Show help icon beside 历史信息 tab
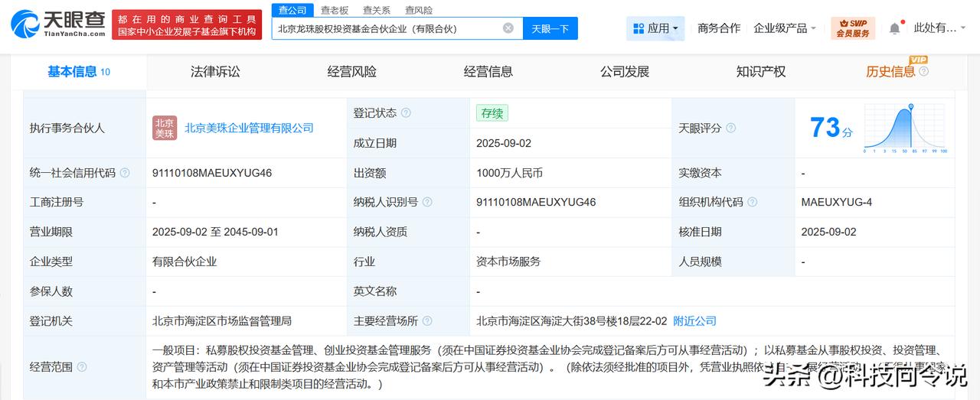The image size is (980, 400). coord(923,71)
